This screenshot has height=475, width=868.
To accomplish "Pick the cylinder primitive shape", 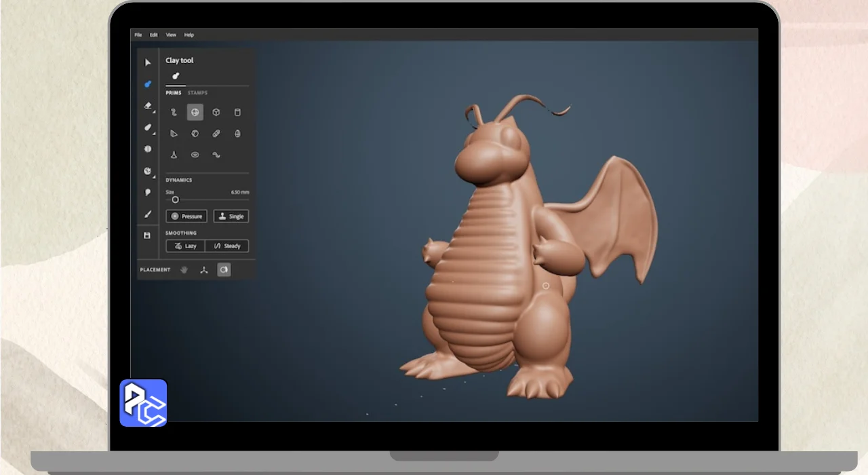I will pyautogui.click(x=237, y=113).
